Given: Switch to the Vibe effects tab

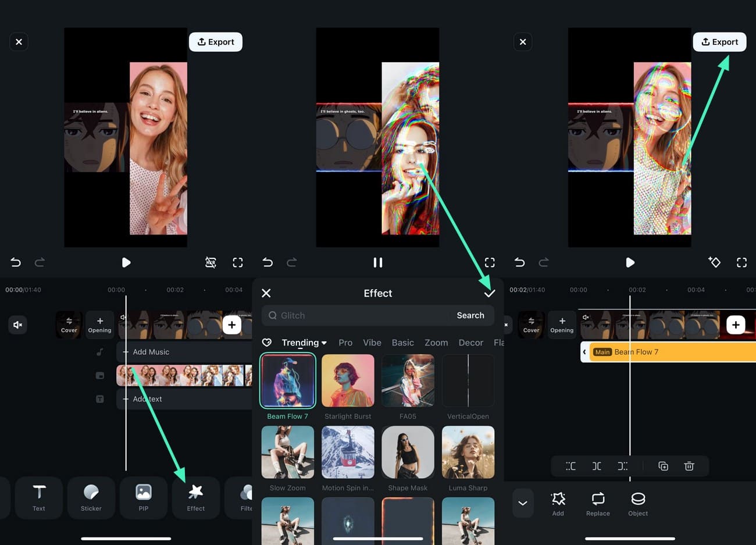Looking at the screenshot, I should pos(372,343).
